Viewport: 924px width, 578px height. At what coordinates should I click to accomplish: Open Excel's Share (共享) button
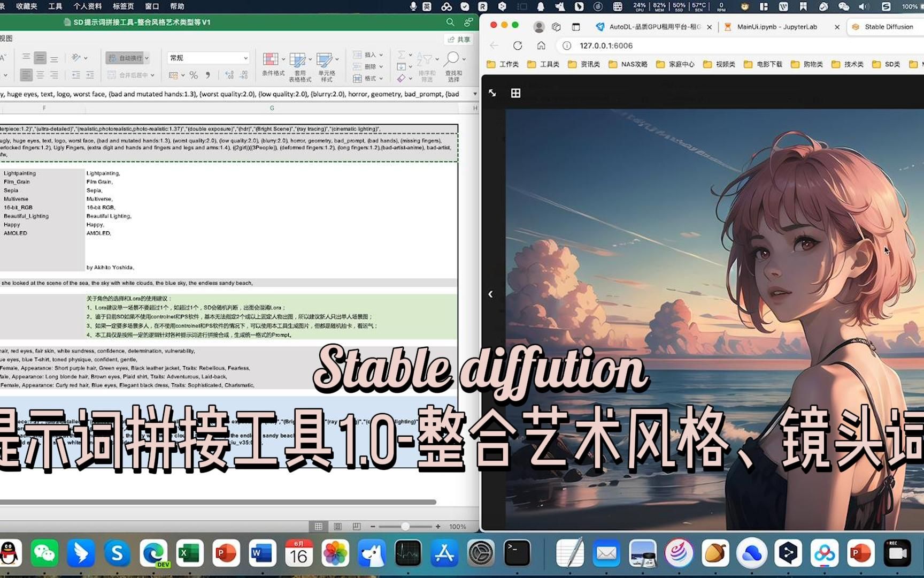[459, 39]
